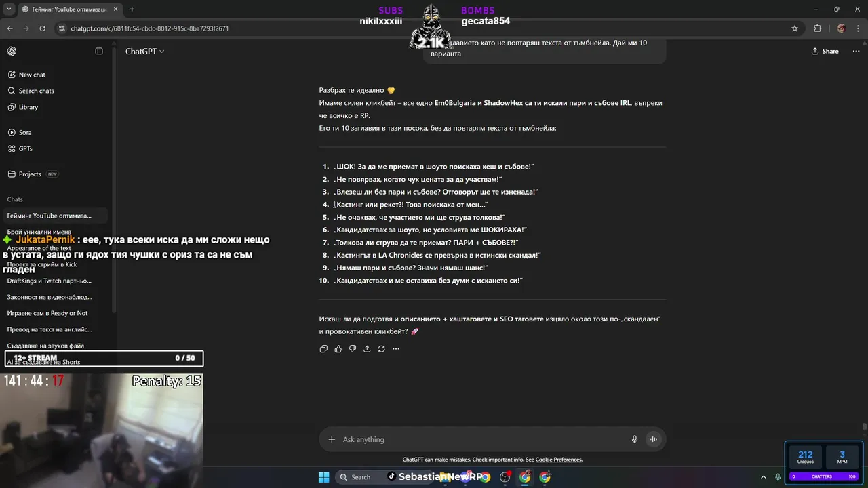Click the page scrollbar thumb
The image size is (868, 488).
[x=864, y=427]
